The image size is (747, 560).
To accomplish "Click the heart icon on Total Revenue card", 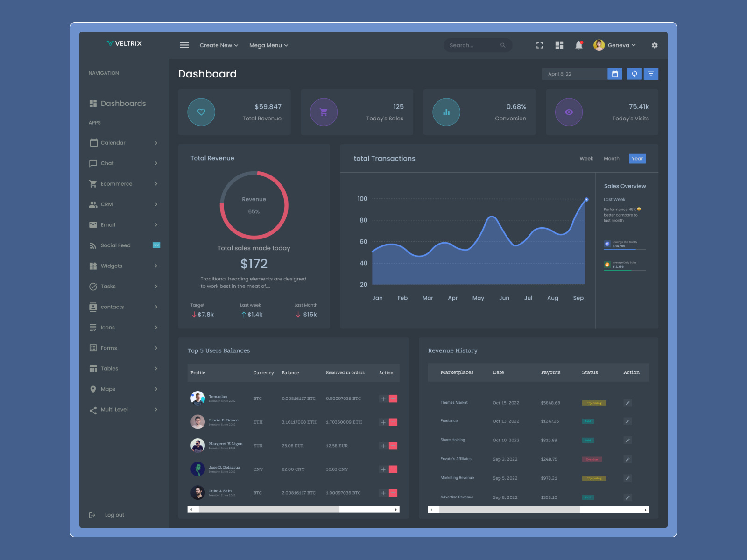I will click(x=201, y=112).
